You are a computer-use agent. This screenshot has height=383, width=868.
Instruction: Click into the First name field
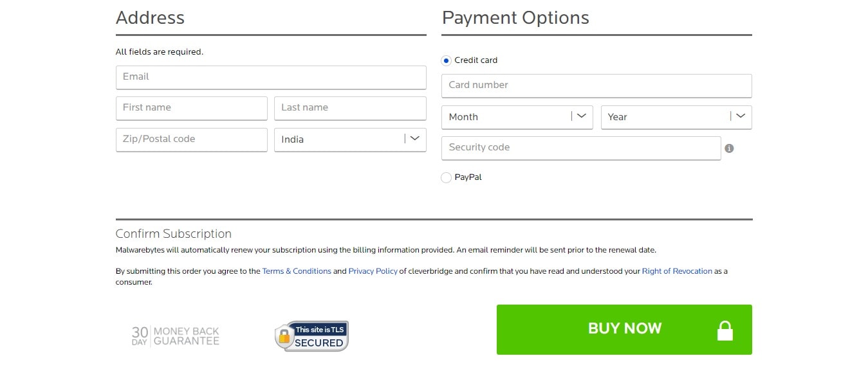(192, 108)
